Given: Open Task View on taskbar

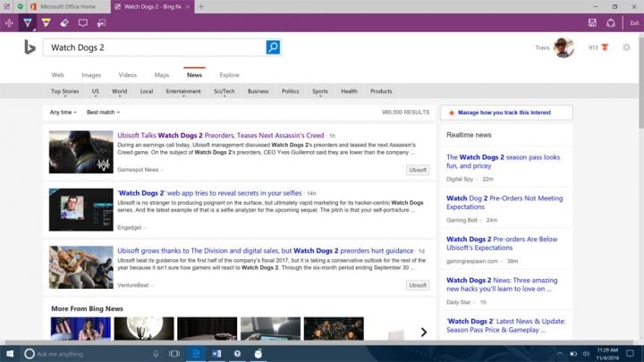Looking at the screenshot, I should pyautogui.click(x=174, y=353).
